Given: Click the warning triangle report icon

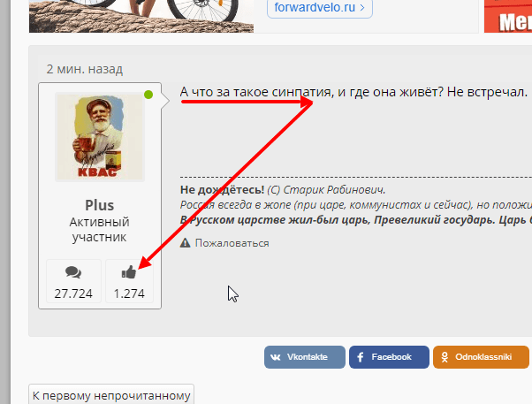Looking at the screenshot, I should click(185, 243).
